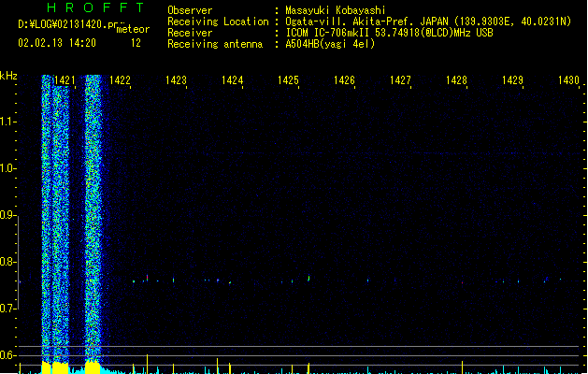Click the 1.0 kHz frequency tick label
Image resolution: width=588 pixels, height=374 pixels.
pyautogui.click(x=7, y=168)
